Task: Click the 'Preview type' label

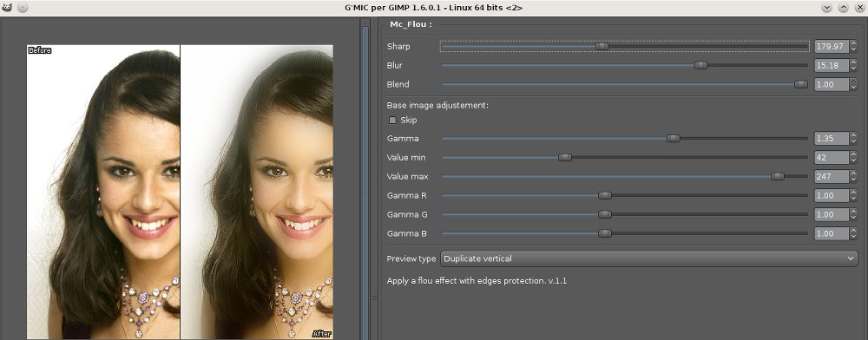Action: (411, 258)
